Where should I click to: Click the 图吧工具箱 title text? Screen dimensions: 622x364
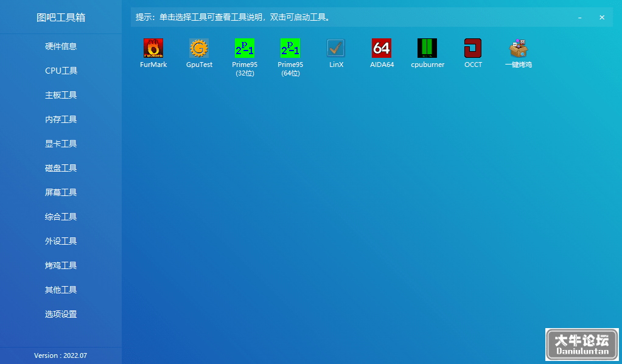61,18
